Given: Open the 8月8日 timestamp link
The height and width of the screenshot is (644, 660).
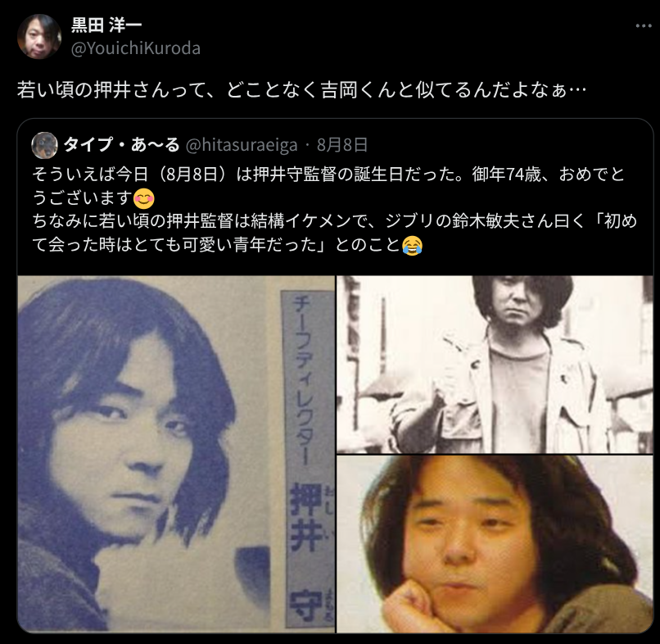Looking at the screenshot, I should pos(342,145).
